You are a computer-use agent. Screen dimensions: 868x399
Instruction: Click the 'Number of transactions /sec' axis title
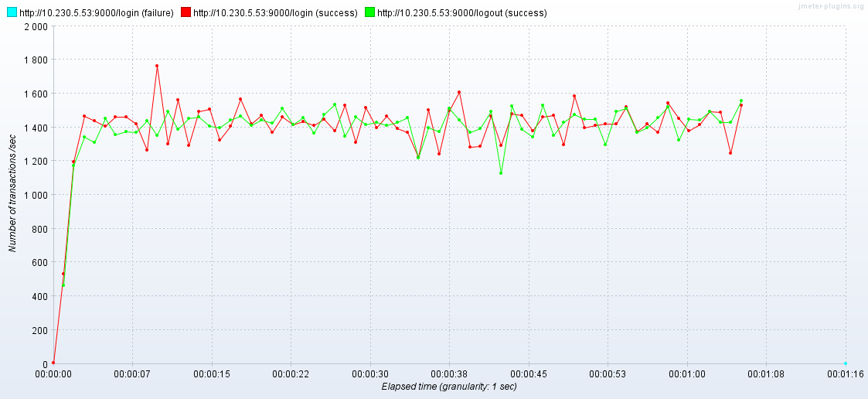coord(12,195)
